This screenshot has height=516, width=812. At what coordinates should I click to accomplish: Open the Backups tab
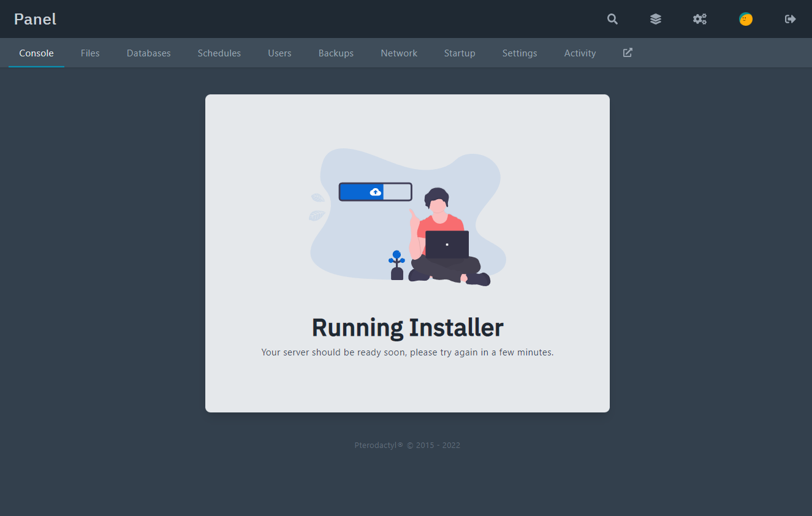click(336, 53)
